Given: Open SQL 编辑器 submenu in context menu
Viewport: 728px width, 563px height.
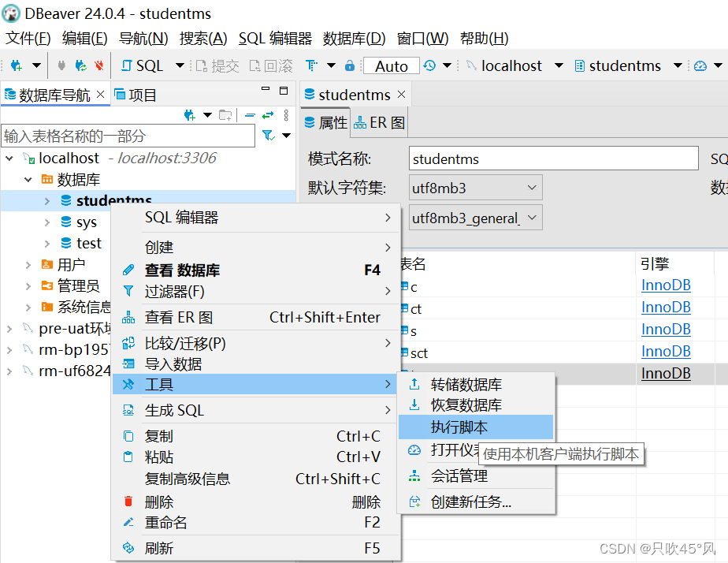Looking at the screenshot, I should 256,218.
